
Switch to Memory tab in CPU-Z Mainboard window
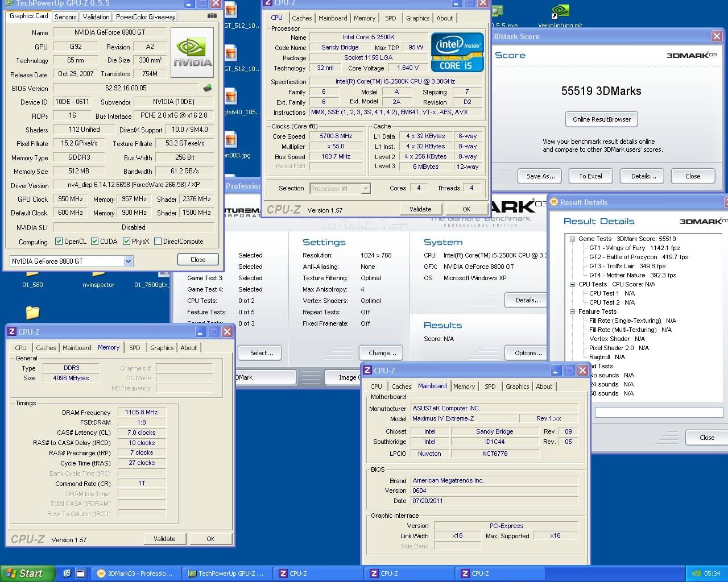(464, 386)
